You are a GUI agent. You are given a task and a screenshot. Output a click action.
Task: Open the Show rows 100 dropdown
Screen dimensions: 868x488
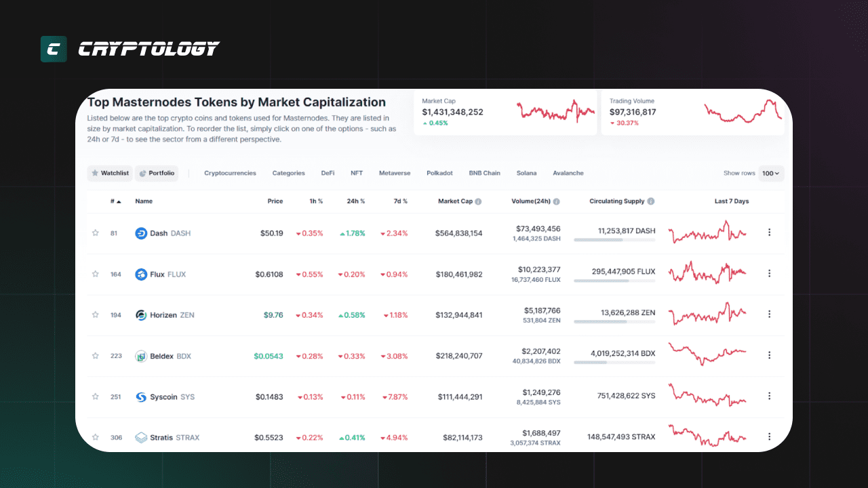(771, 174)
